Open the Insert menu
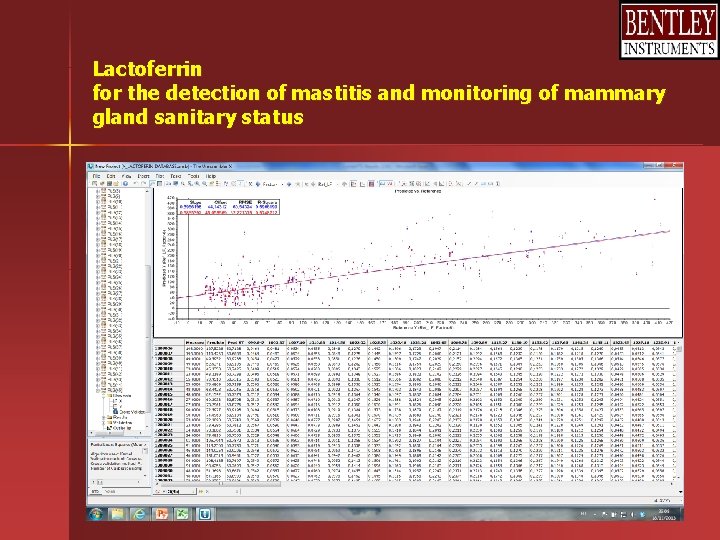Image resolution: width=720 pixels, height=540 pixels. coord(144,176)
